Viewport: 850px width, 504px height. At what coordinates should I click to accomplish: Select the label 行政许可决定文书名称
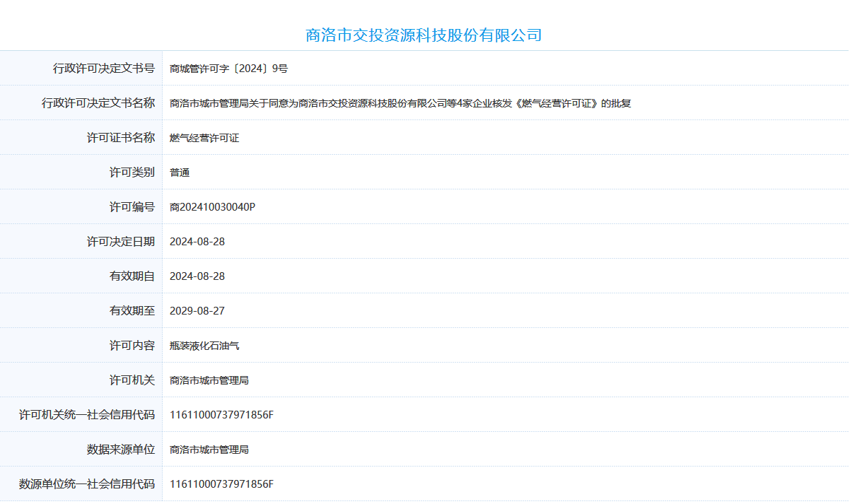click(x=98, y=103)
